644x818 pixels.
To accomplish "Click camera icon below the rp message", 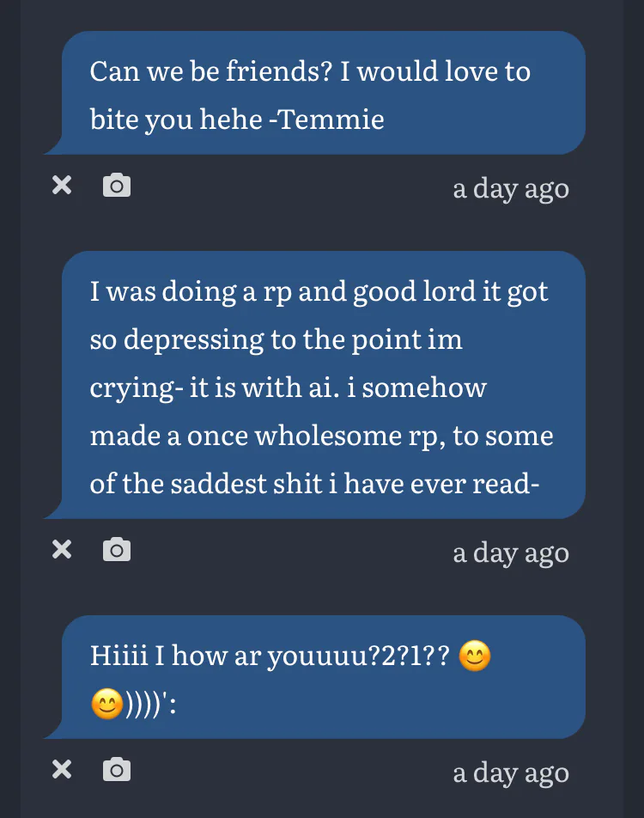I will (x=117, y=549).
